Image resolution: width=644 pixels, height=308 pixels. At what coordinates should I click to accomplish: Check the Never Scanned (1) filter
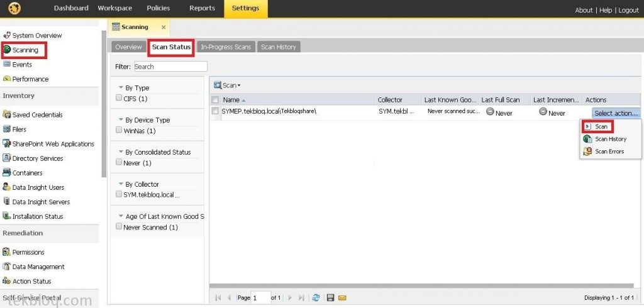click(x=119, y=226)
